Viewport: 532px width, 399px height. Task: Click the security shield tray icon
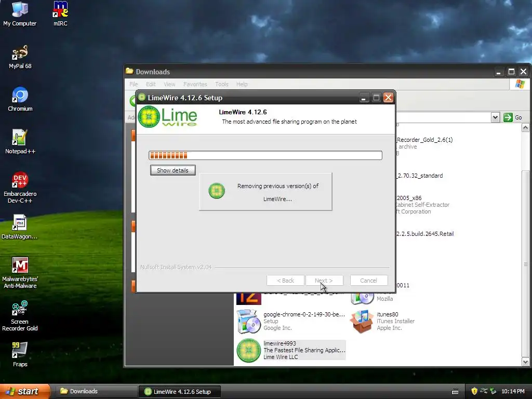(474, 391)
